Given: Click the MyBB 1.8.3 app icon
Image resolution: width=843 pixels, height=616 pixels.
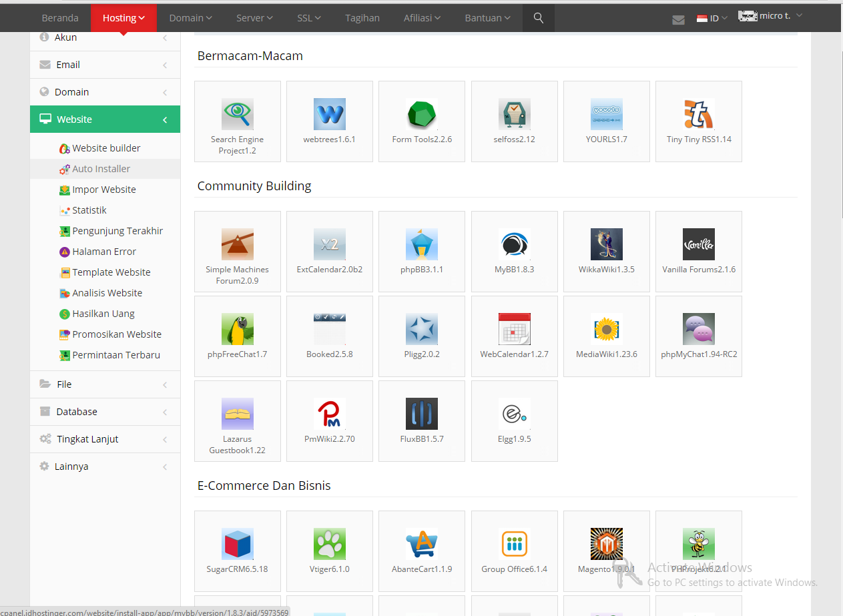Looking at the screenshot, I should tap(515, 244).
